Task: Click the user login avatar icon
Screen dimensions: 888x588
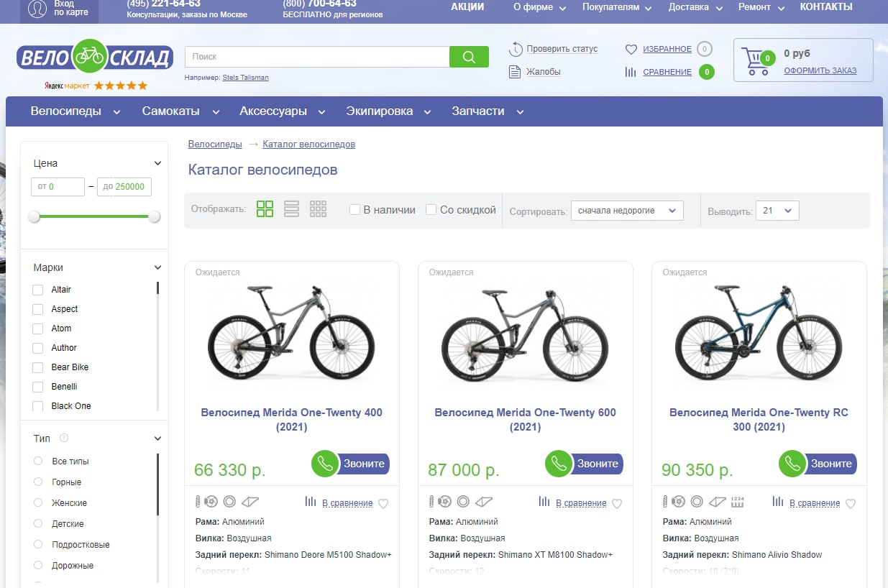Action: tap(37, 8)
